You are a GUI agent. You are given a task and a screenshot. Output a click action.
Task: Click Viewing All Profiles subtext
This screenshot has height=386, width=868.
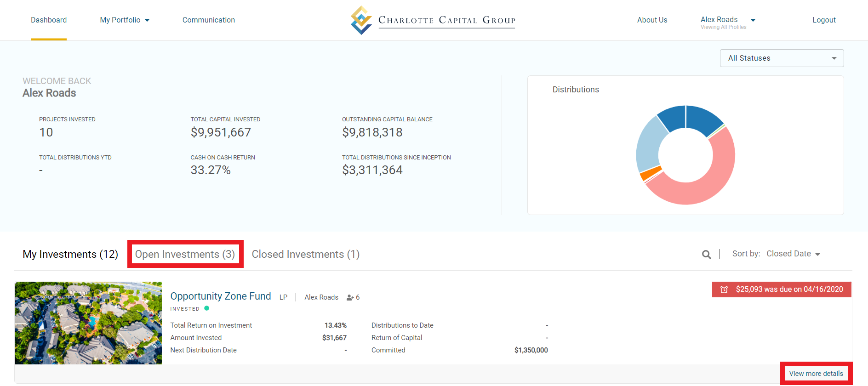point(723,27)
